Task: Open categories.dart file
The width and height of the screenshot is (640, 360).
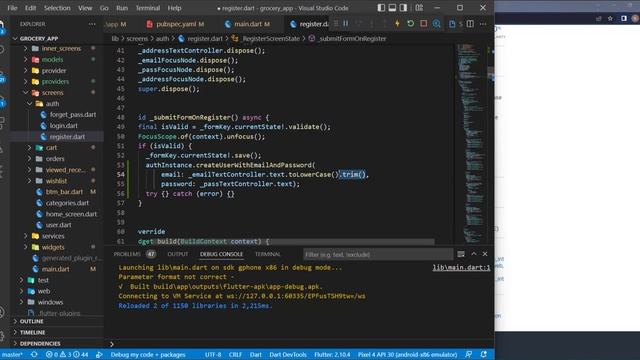Action: tap(67, 203)
